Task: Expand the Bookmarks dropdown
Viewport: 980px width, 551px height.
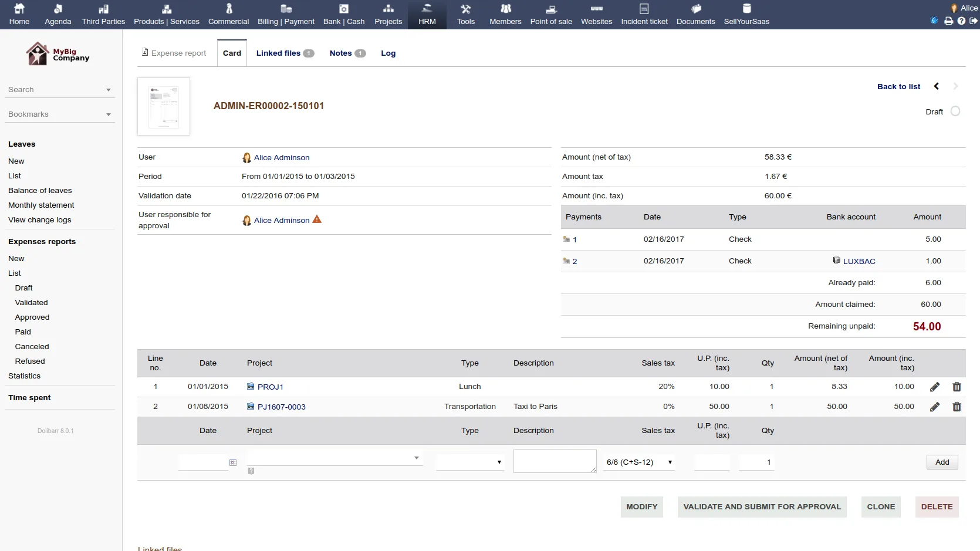Action: [x=59, y=114]
